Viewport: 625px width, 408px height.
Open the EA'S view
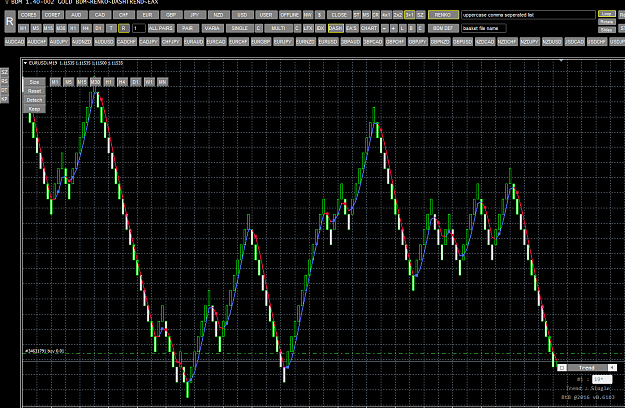pyautogui.click(x=352, y=28)
